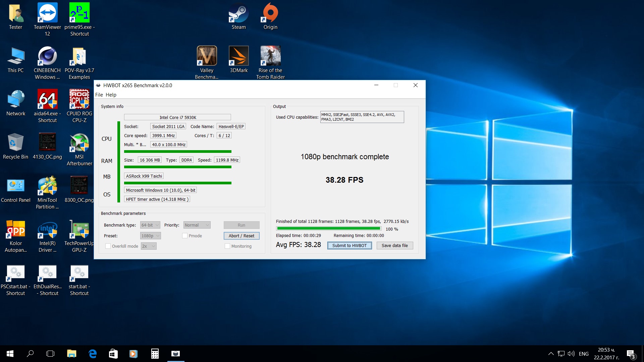This screenshot has height=362, width=644.
Task: Launch MSI Afterburner from the desktop
Action: click(79, 149)
